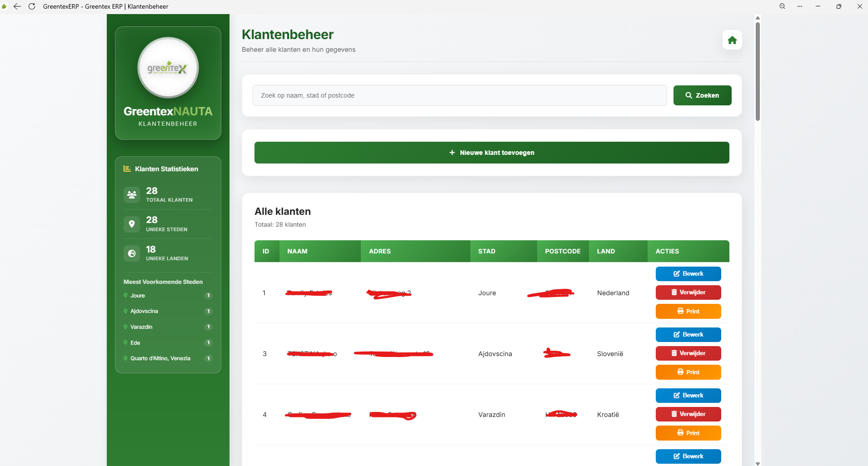The height and width of the screenshot is (466, 868).
Task: Open the zoom magnifier icon in title bar
Action: tap(782, 6)
